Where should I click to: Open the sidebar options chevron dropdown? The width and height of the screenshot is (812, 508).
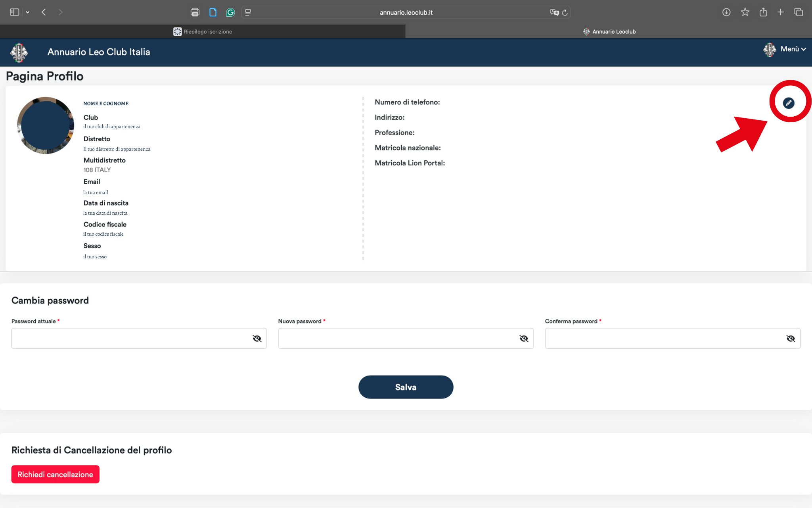point(28,12)
